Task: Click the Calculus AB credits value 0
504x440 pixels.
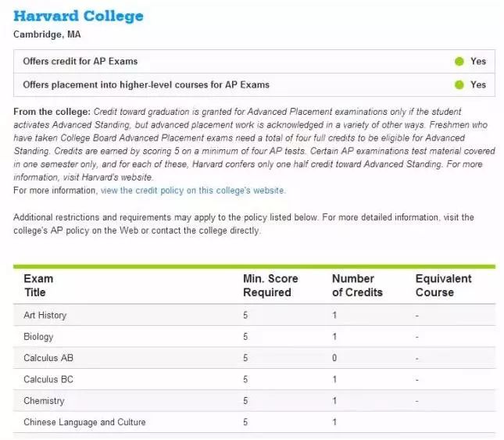Action: coord(334,358)
